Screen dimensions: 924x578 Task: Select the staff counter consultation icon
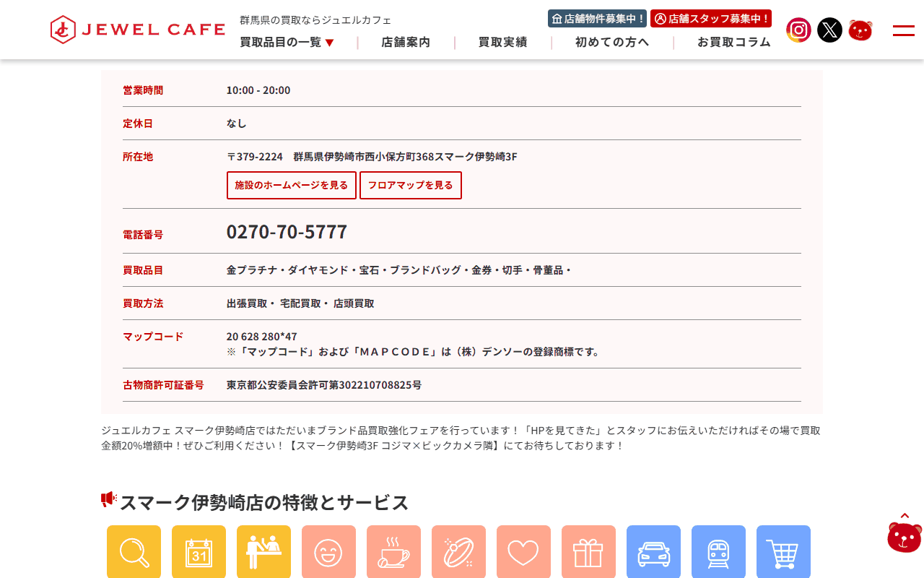[x=263, y=552]
